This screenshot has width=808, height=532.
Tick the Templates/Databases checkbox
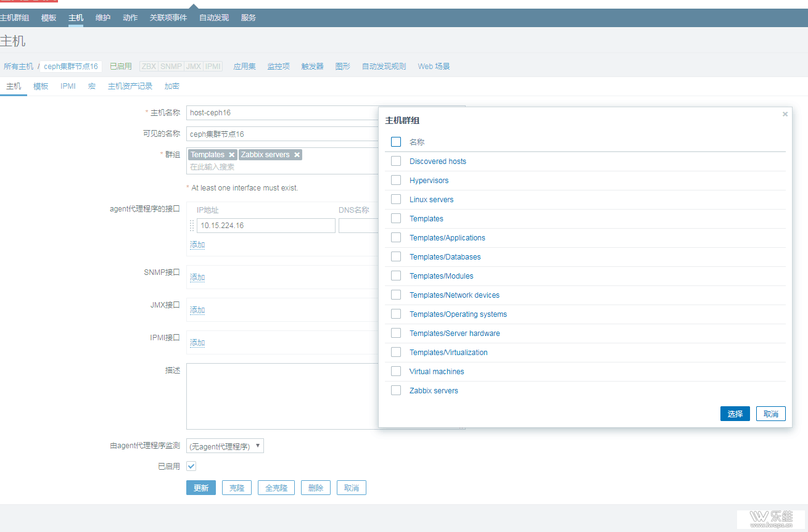[x=396, y=256]
